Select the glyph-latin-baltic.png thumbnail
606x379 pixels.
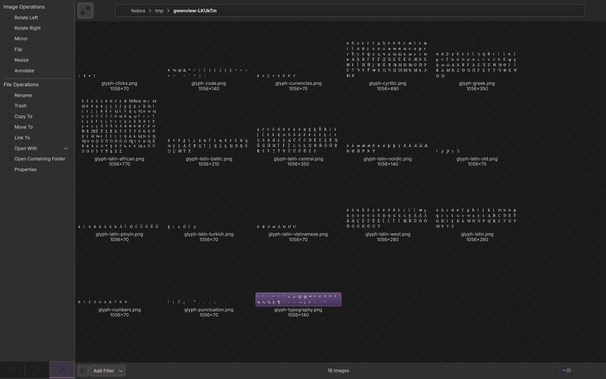coord(209,146)
